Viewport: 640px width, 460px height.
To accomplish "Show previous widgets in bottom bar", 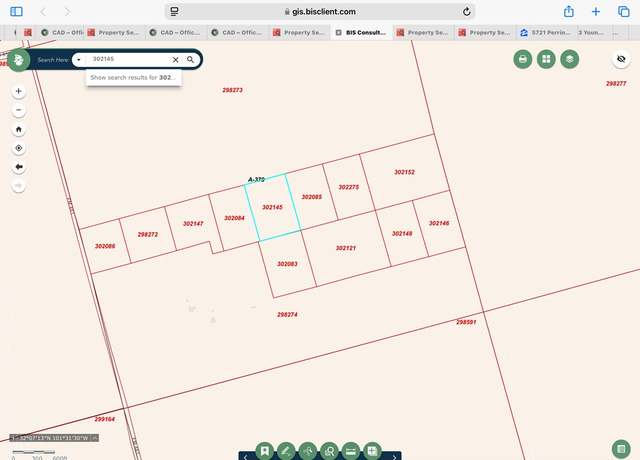I will tap(245, 457).
